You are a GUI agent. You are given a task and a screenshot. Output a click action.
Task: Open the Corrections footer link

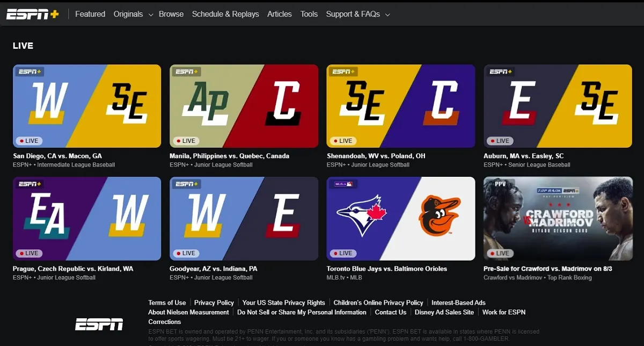coord(165,322)
